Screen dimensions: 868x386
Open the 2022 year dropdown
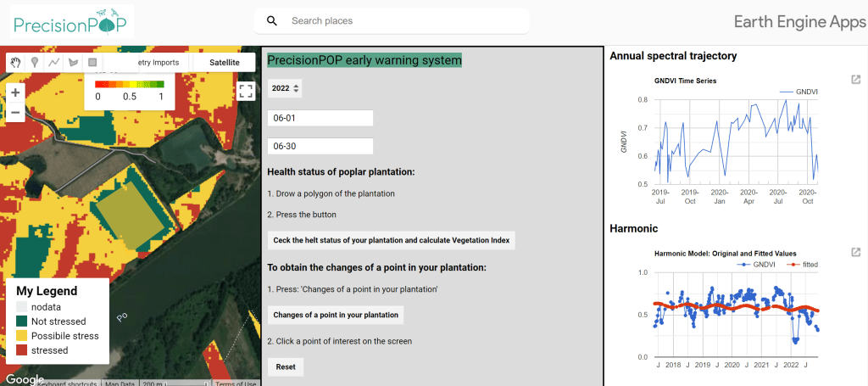click(284, 88)
